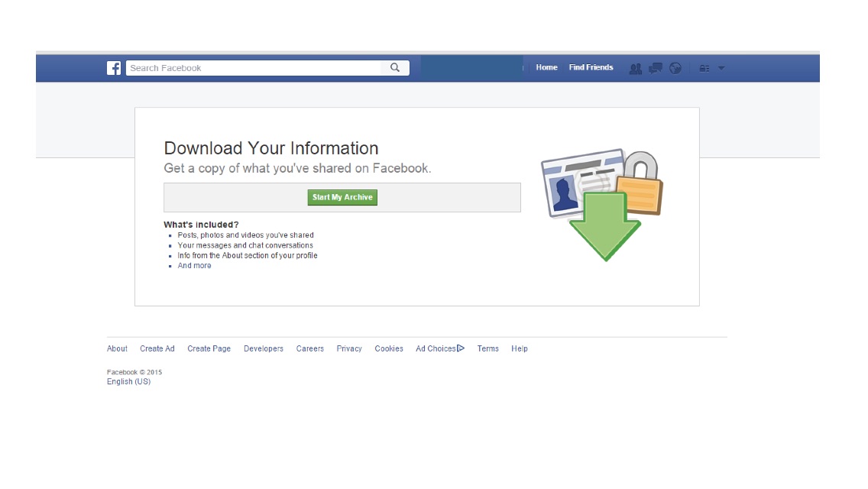The width and height of the screenshot is (868, 489).
Task: Click the Download Your Information illustration
Action: pyautogui.click(x=602, y=204)
